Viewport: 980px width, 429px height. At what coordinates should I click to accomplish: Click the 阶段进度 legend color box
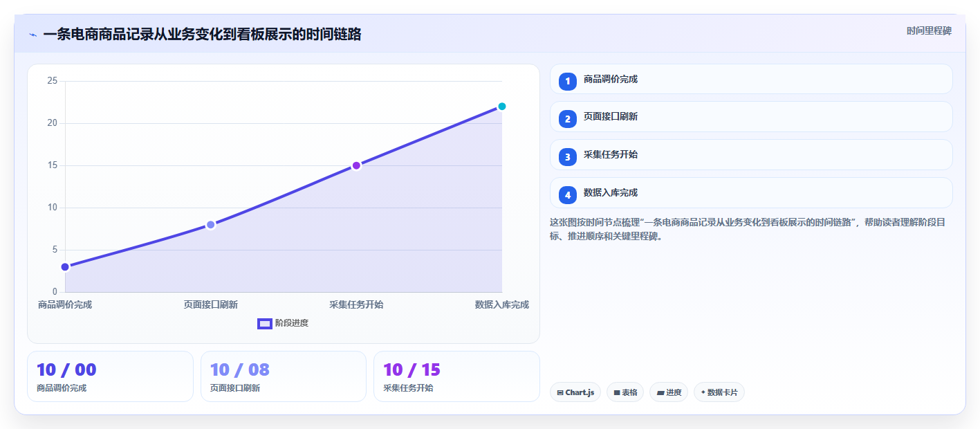(264, 323)
